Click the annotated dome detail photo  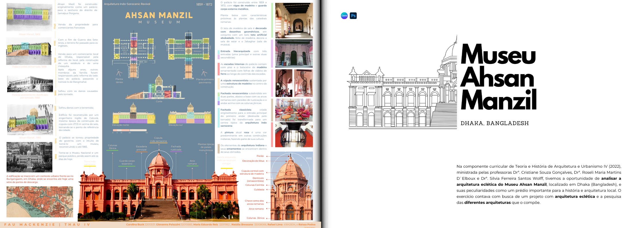coord(291,186)
